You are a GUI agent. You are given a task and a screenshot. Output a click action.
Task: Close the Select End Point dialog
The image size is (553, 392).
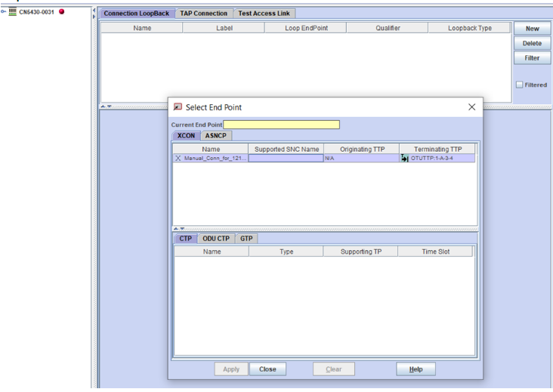tap(471, 107)
